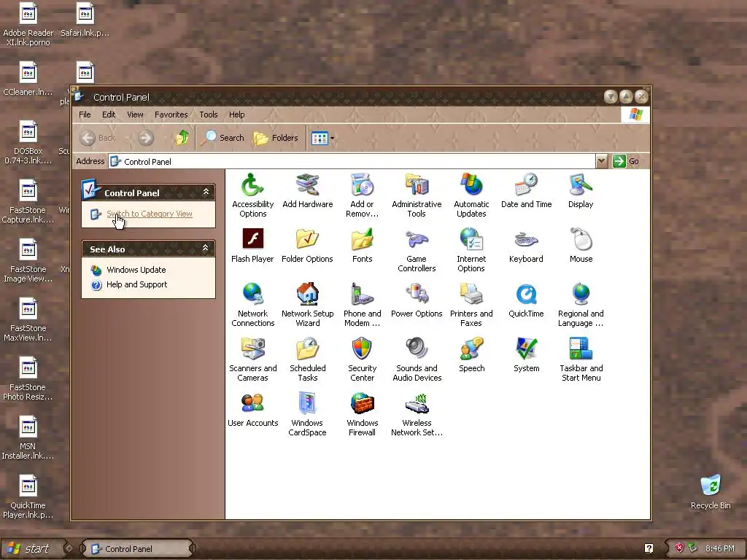
Task: Select MSN Installer desktop shortcut
Action: (28, 437)
